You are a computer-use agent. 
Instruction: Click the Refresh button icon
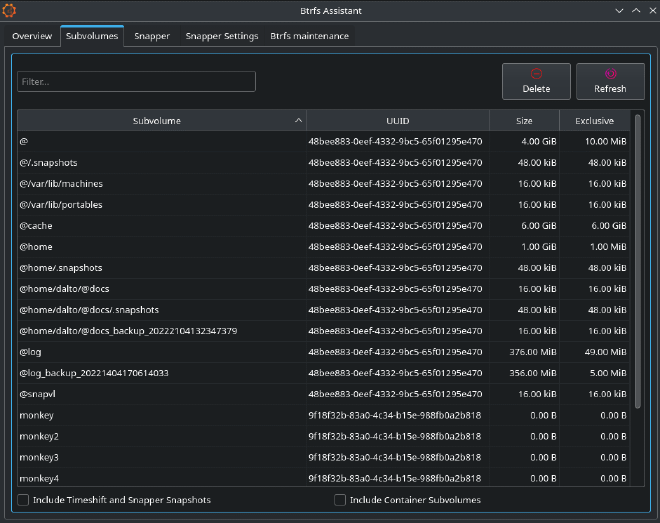[x=610, y=74]
